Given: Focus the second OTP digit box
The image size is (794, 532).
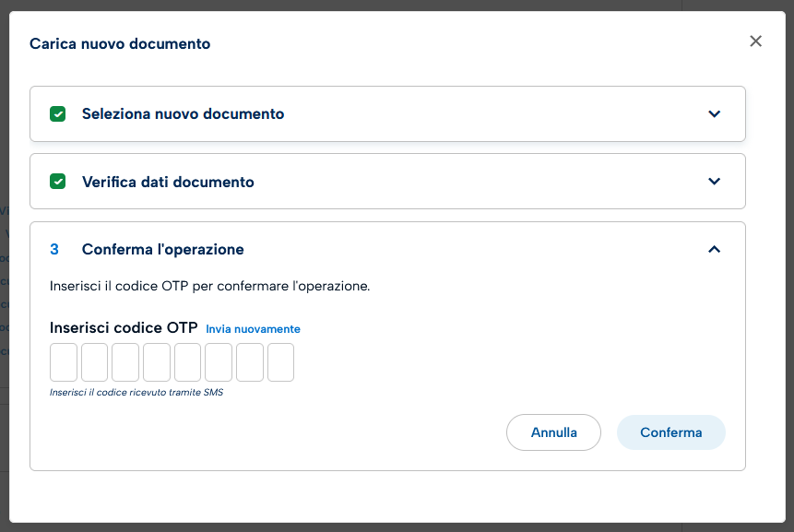Looking at the screenshot, I should click(x=95, y=362).
